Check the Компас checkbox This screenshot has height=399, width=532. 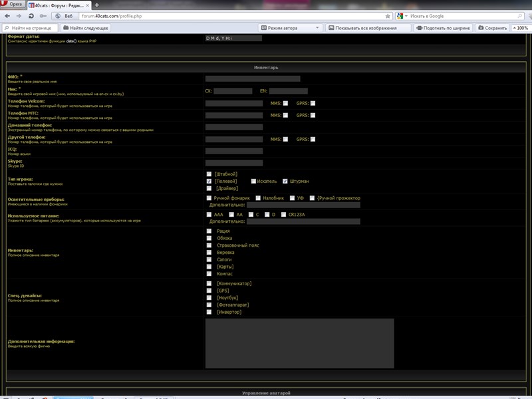click(x=209, y=274)
